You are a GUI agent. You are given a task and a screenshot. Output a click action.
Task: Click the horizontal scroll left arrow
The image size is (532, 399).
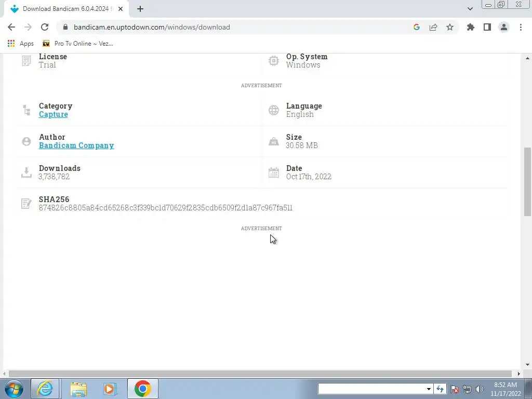pos(4,374)
